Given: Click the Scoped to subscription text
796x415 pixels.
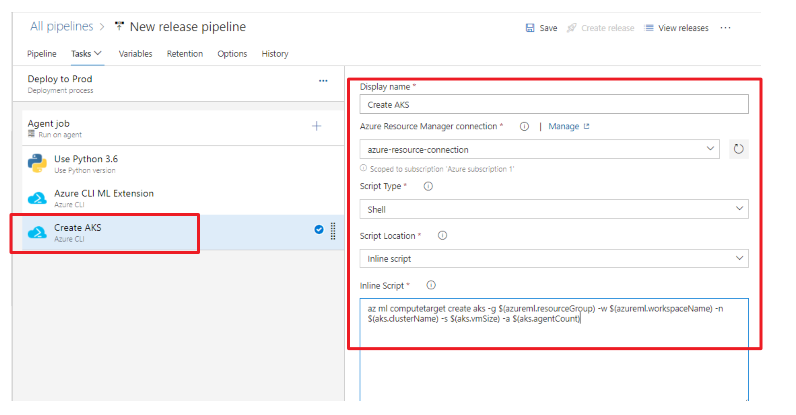Looking at the screenshot, I should tap(442, 169).
